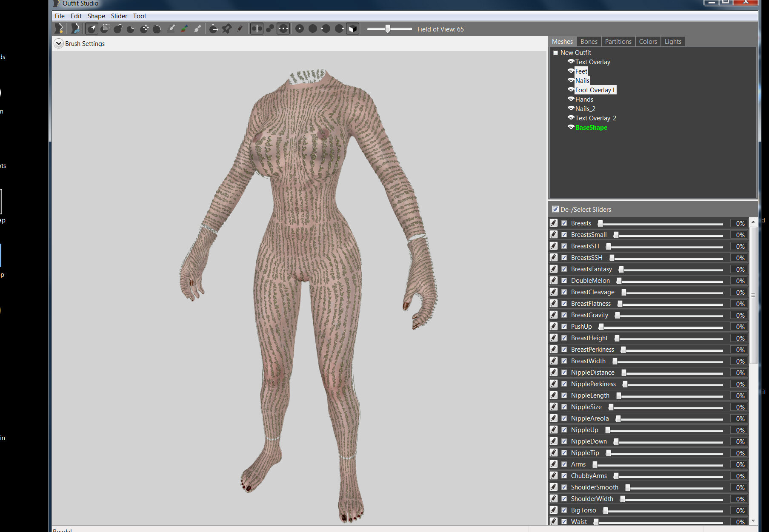Click the pencil edit icon for Waist slider

pos(554,521)
